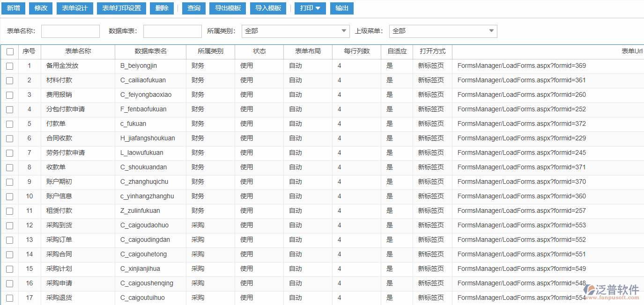Click the 修改 button to edit
Viewport: 644px width, 305px height.
point(40,8)
